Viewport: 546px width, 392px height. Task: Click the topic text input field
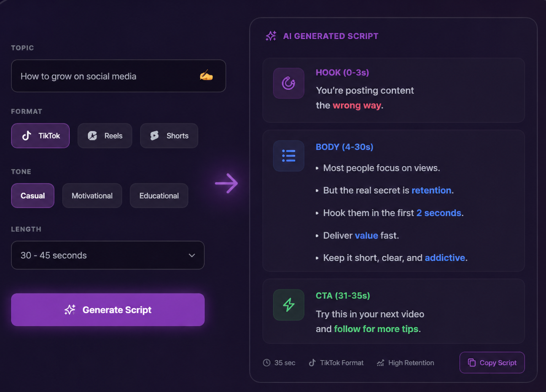pos(105,76)
